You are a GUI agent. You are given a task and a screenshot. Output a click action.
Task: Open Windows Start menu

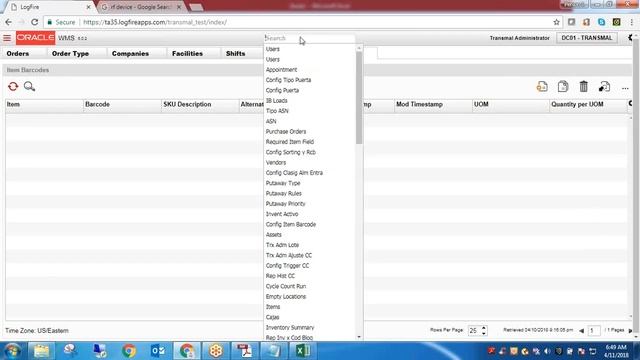(x=12, y=351)
